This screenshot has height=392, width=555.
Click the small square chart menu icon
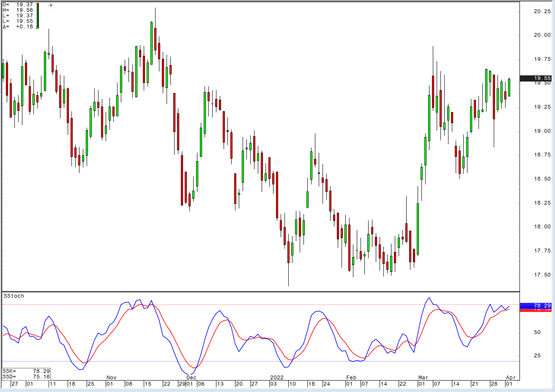coord(51,5)
